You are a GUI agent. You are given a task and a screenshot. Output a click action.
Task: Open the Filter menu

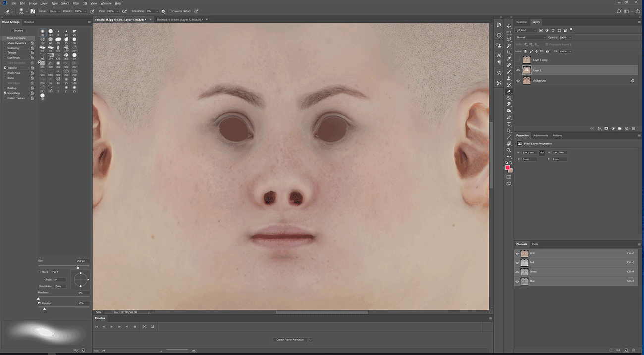[76, 3]
